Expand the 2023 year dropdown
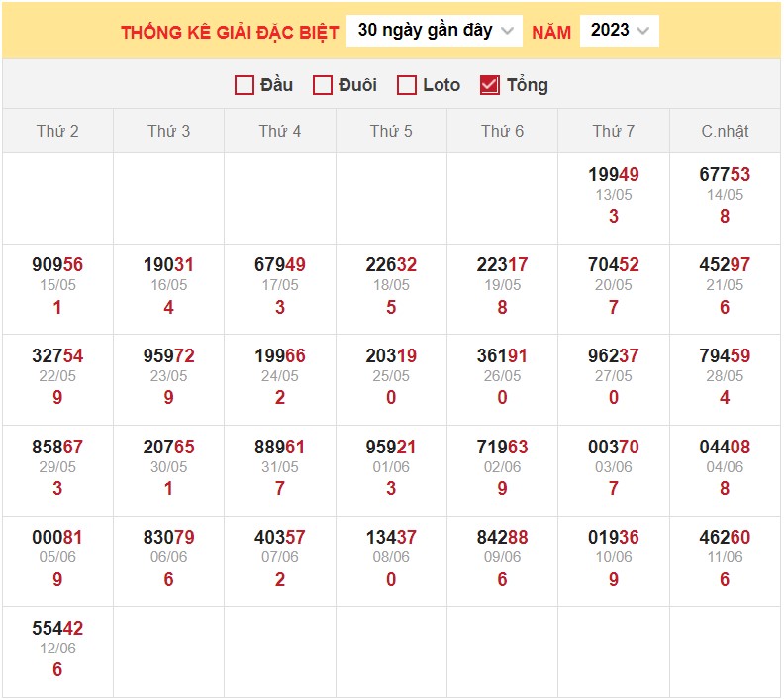 (619, 31)
